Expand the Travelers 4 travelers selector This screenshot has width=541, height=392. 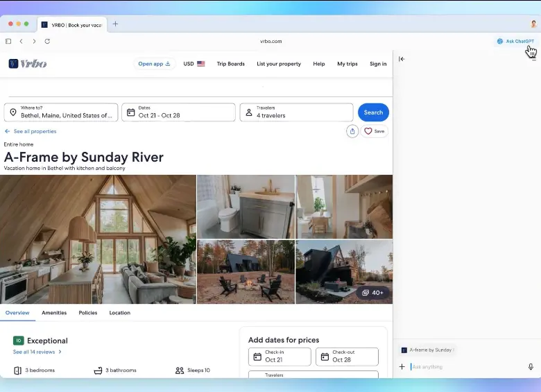[x=296, y=112]
